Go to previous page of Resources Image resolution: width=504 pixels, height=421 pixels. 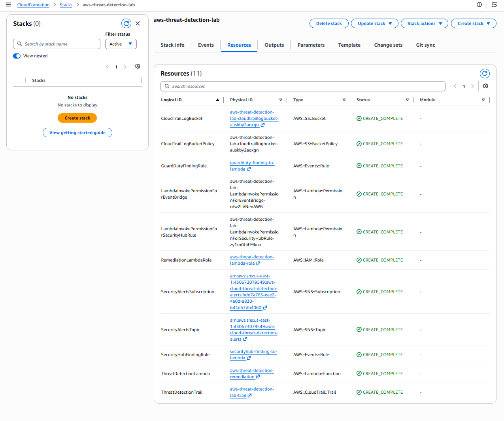pyautogui.click(x=455, y=86)
